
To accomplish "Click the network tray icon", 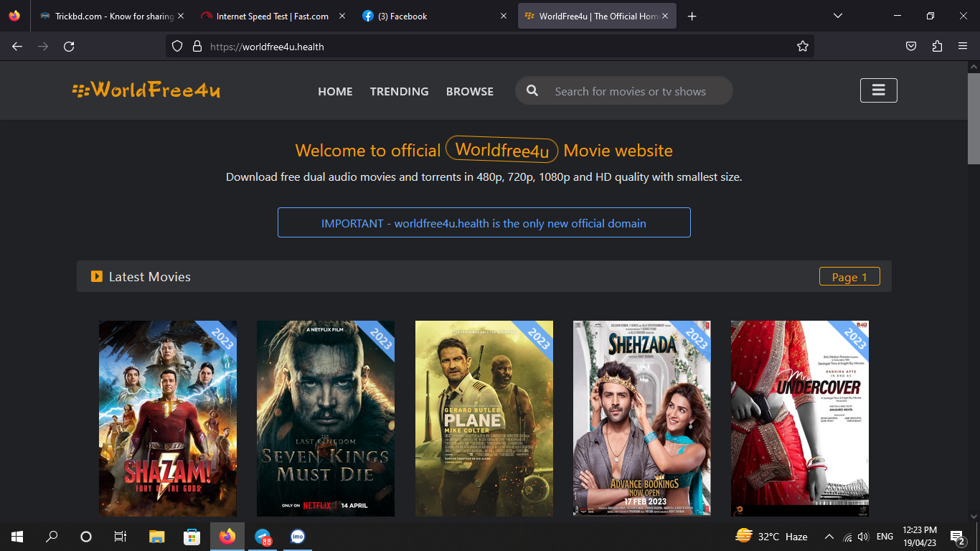I will point(847,537).
